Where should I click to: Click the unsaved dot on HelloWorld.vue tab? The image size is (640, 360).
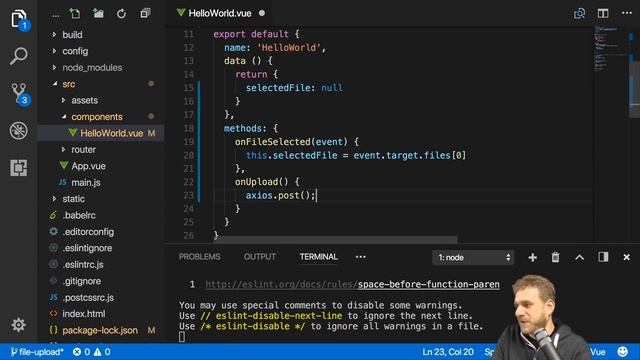(262, 13)
